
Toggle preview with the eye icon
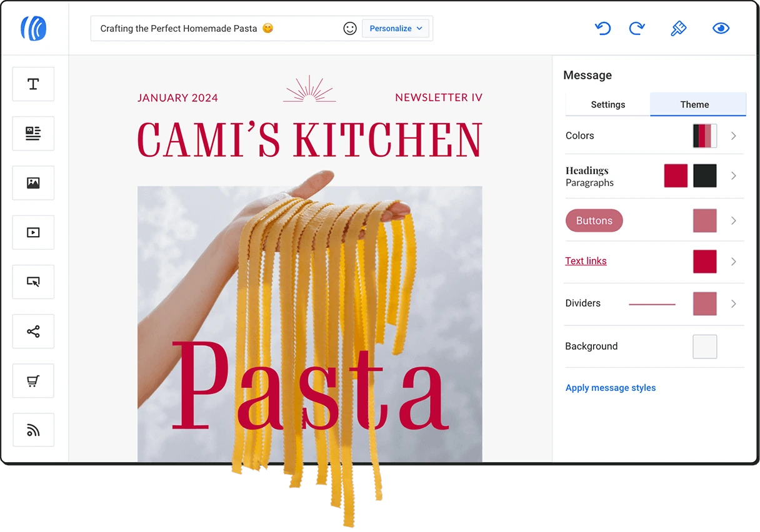[721, 29]
